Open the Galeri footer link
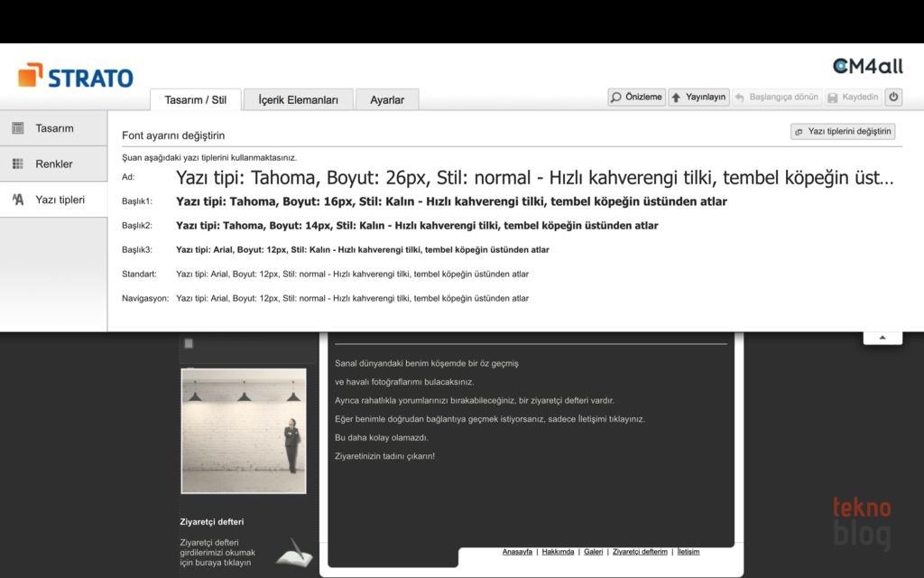This screenshot has width=924, height=578. (593, 552)
